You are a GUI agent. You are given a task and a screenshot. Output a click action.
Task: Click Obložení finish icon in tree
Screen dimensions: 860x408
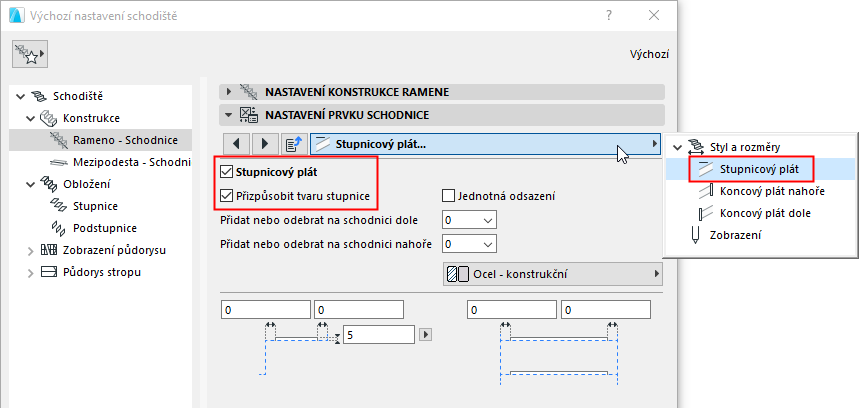pyautogui.click(x=48, y=184)
